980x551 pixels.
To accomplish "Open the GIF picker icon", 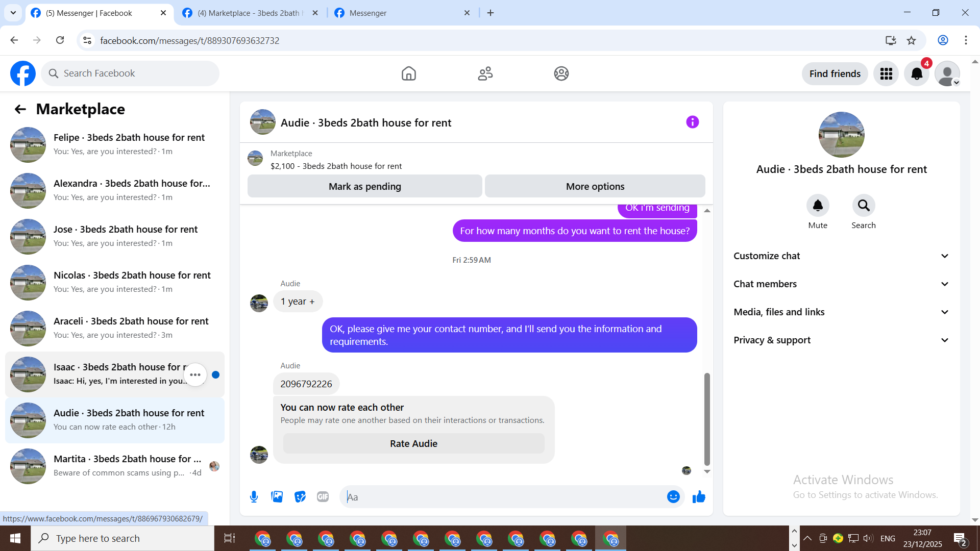I will 323,496.
